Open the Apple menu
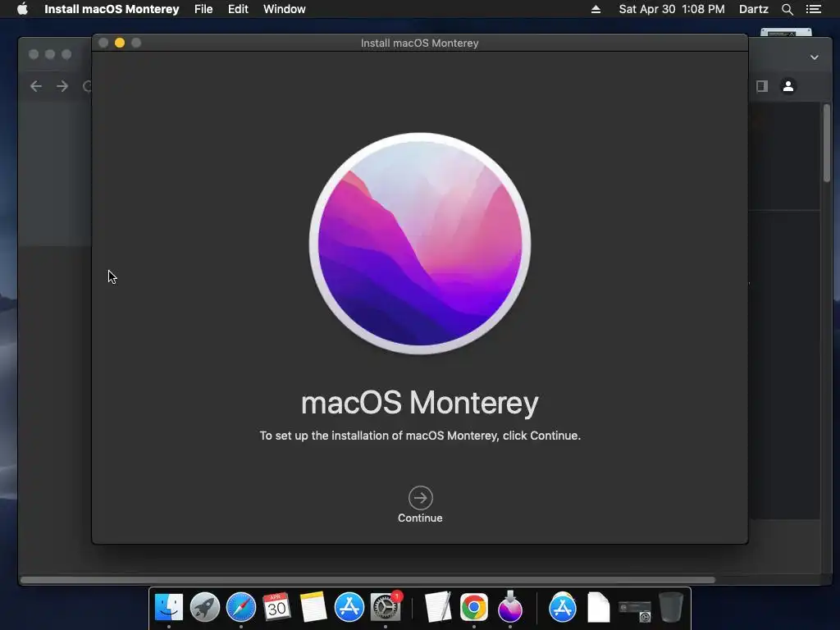Image resolution: width=840 pixels, height=630 pixels. 22,9
